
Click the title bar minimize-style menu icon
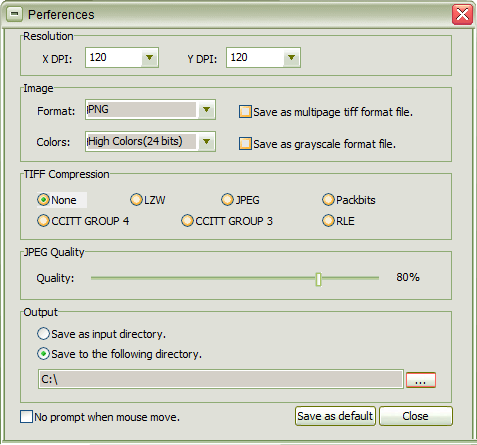click(14, 14)
